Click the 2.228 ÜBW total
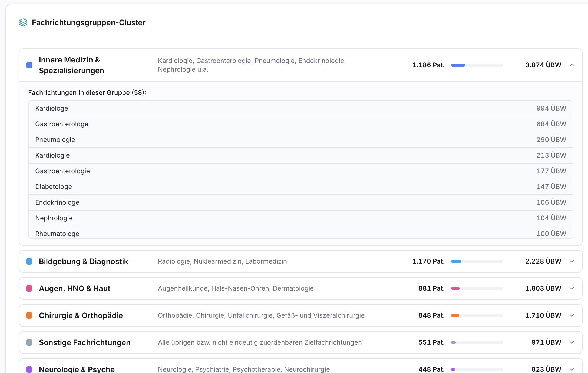The width and height of the screenshot is (588, 373). pyautogui.click(x=543, y=261)
